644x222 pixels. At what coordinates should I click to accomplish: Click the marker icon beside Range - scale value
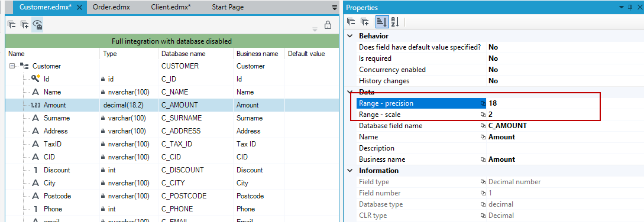(483, 115)
